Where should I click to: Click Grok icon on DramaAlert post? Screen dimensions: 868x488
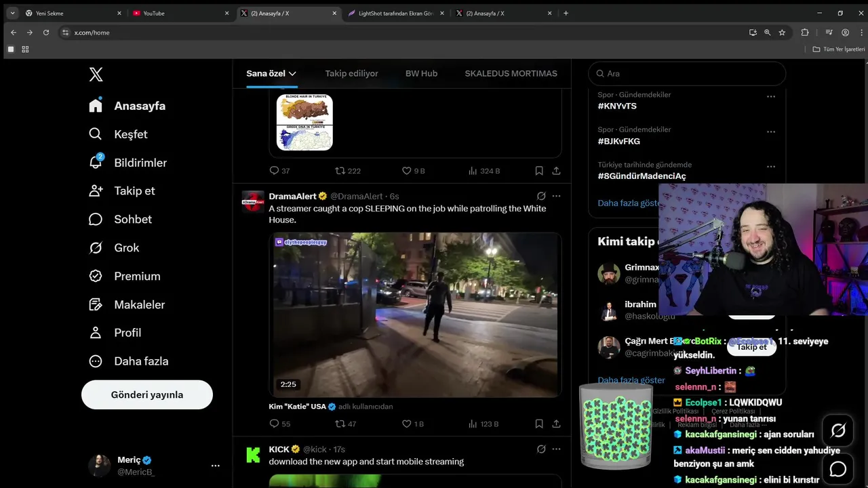click(541, 196)
